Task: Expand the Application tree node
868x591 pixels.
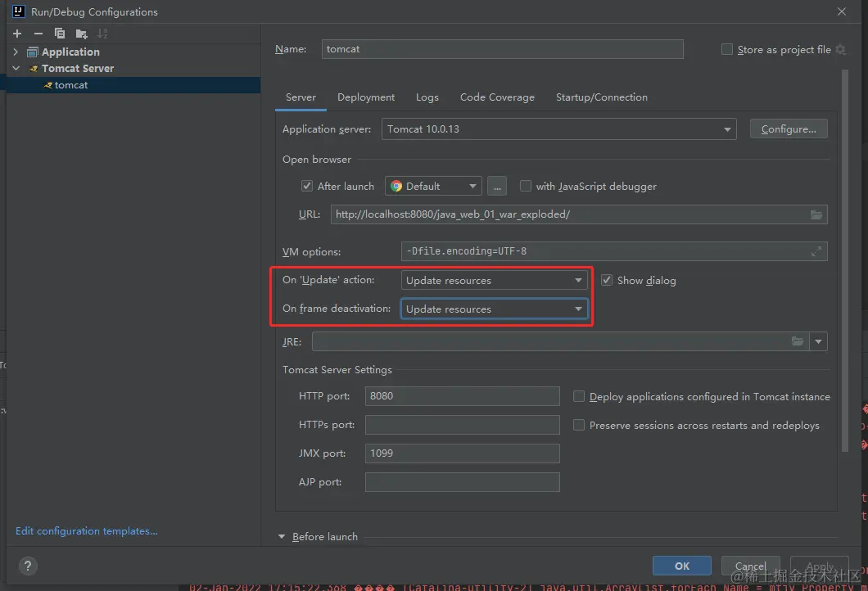Action: pyautogui.click(x=16, y=52)
